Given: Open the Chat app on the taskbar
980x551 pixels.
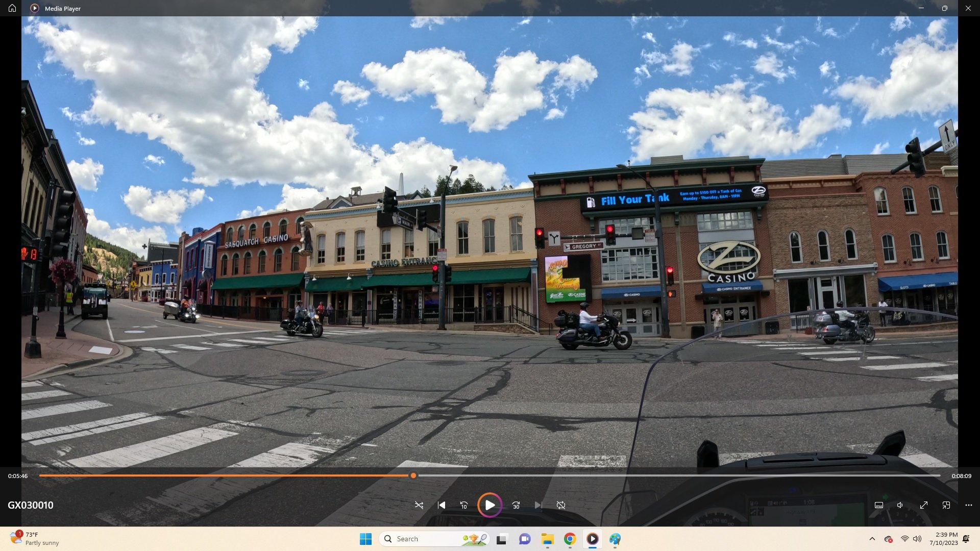Looking at the screenshot, I should click(x=525, y=539).
